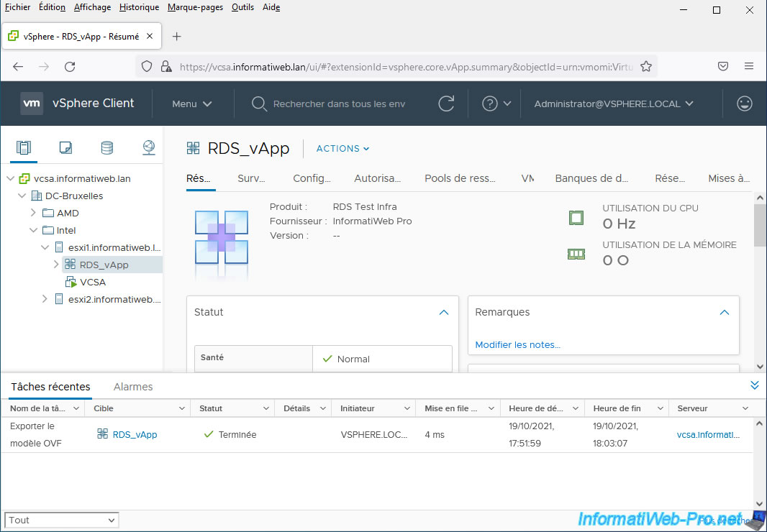The height and width of the screenshot is (532, 767).
Task: Reload the page in the browser
Action: point(70,66)
